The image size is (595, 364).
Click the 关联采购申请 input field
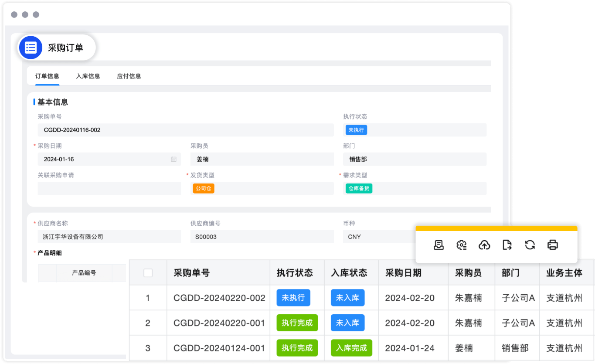click(109, 188)
